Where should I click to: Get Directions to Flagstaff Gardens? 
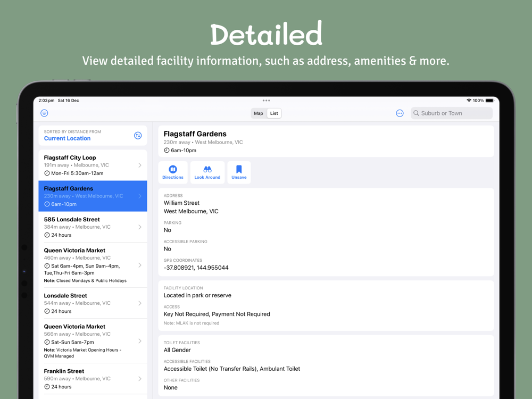tap(173, 172)
